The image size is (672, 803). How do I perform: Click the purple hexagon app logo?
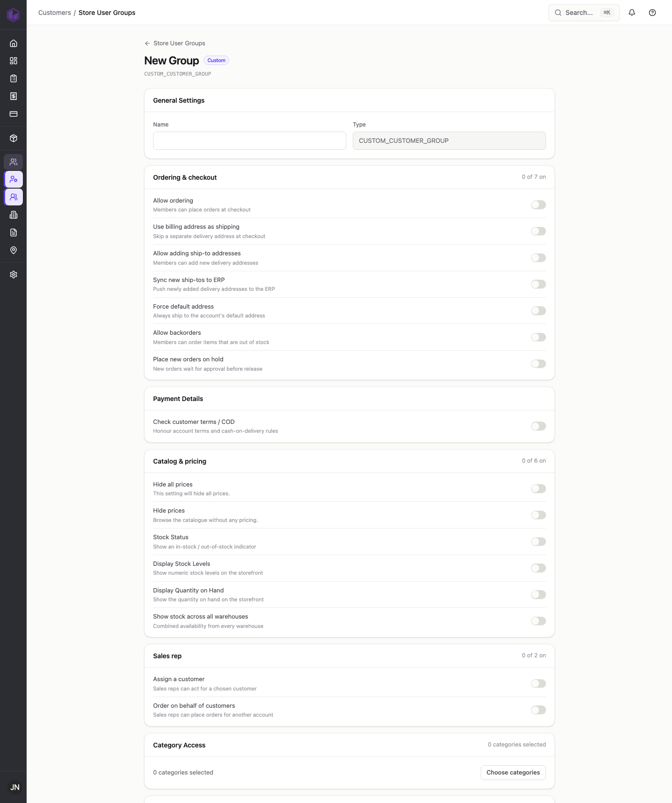13,14
